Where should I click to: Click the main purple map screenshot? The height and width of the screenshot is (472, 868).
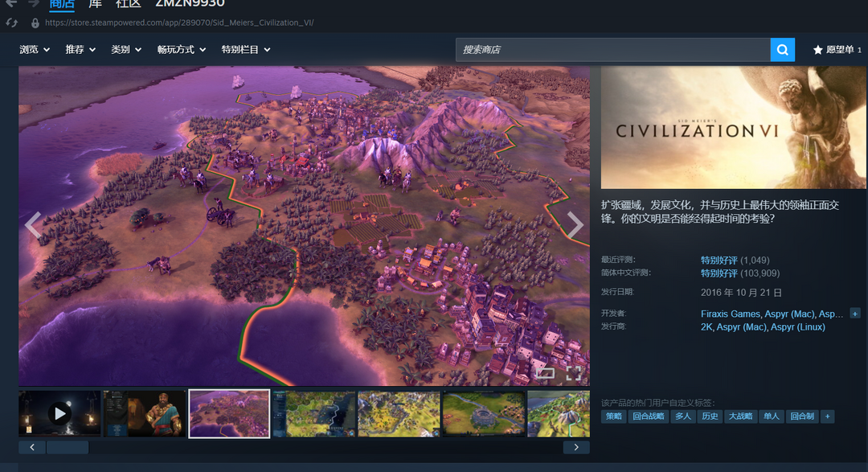point(304,225)
